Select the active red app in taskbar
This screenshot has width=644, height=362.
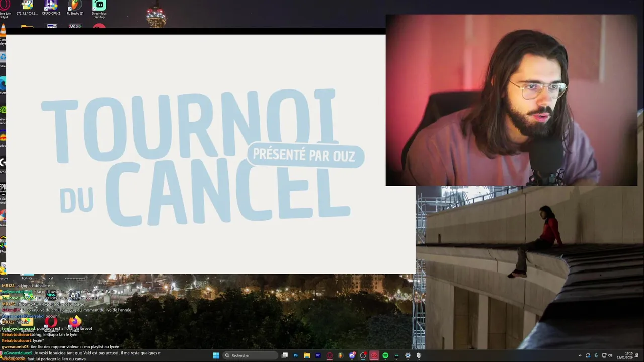(374, 355)
